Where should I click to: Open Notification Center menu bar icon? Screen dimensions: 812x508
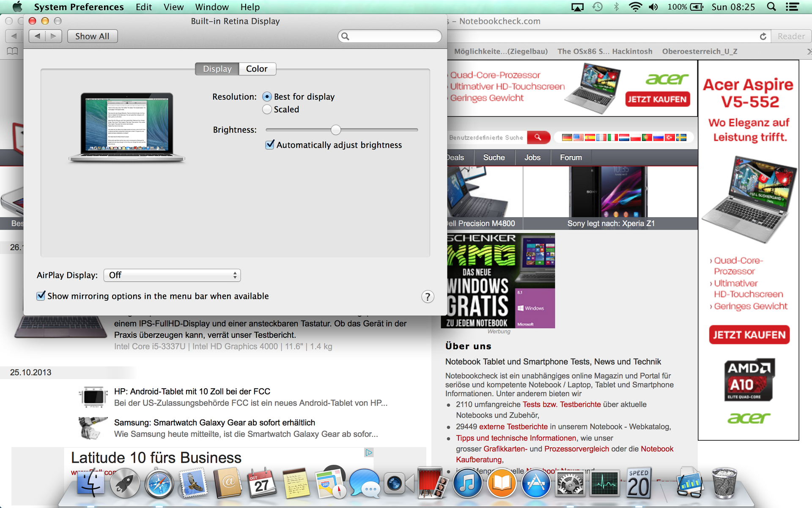coord(792,7)
